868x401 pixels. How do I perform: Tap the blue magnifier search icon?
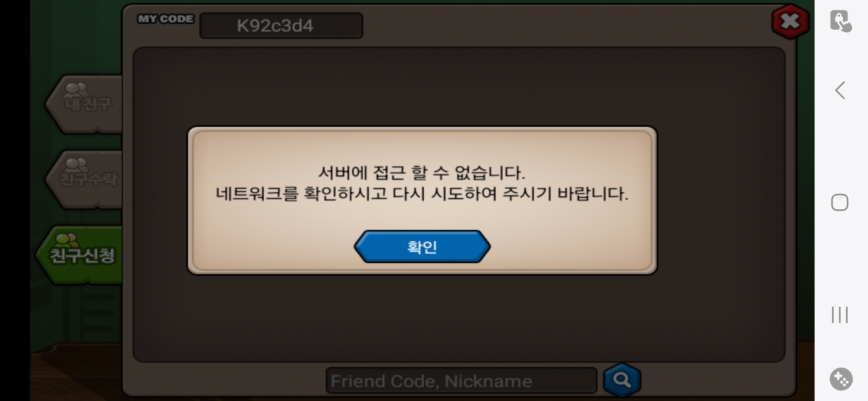coord(622,380)
